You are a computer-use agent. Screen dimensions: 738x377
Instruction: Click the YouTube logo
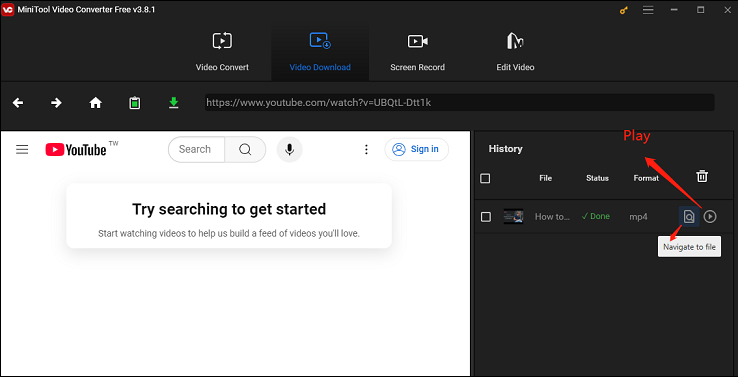(x=76, y=150)
